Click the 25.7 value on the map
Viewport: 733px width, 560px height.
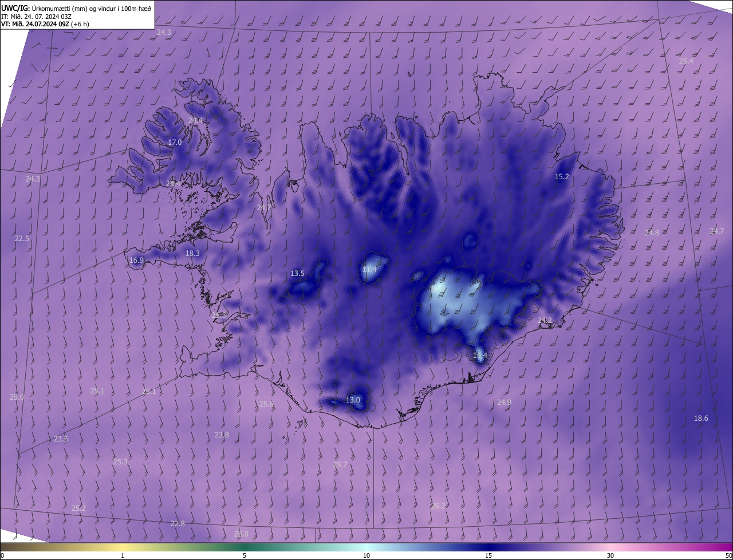(x=340, y=465)
